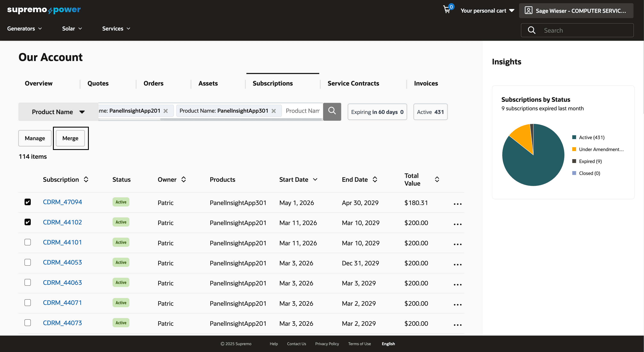Open subscription CDRM_44102 link
644x352 pixels.
62,222
